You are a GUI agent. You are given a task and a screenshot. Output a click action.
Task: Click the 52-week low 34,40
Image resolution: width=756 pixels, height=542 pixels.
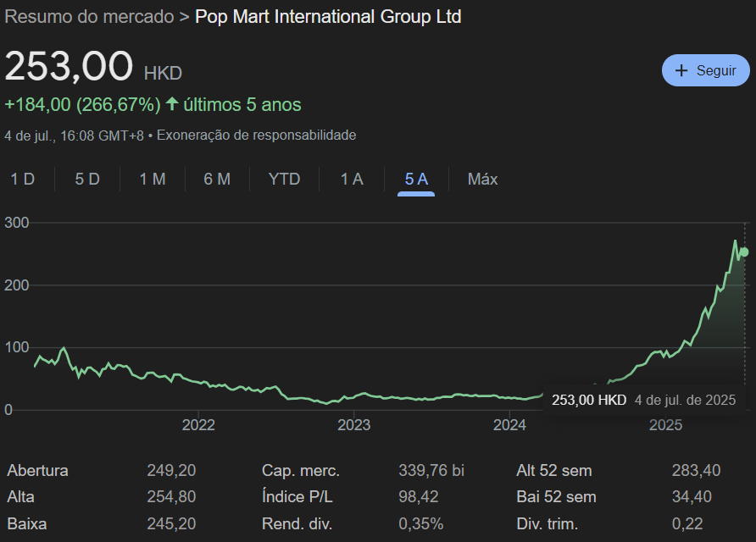pos(692,497)
